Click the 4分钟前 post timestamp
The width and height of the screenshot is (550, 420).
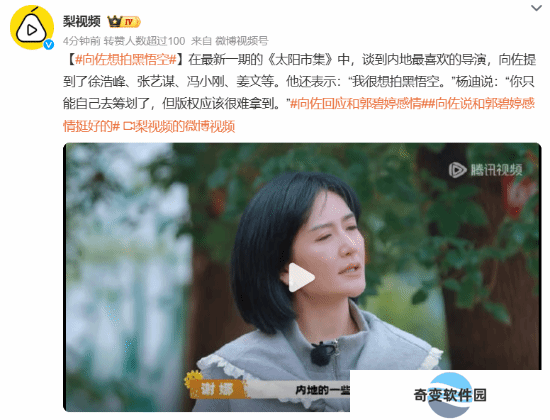click(82, 41)
